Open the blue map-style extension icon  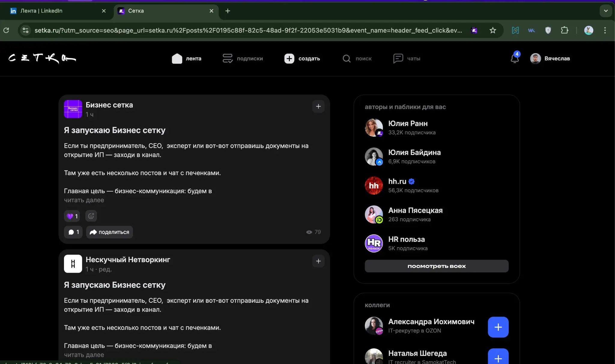(515, 30)
